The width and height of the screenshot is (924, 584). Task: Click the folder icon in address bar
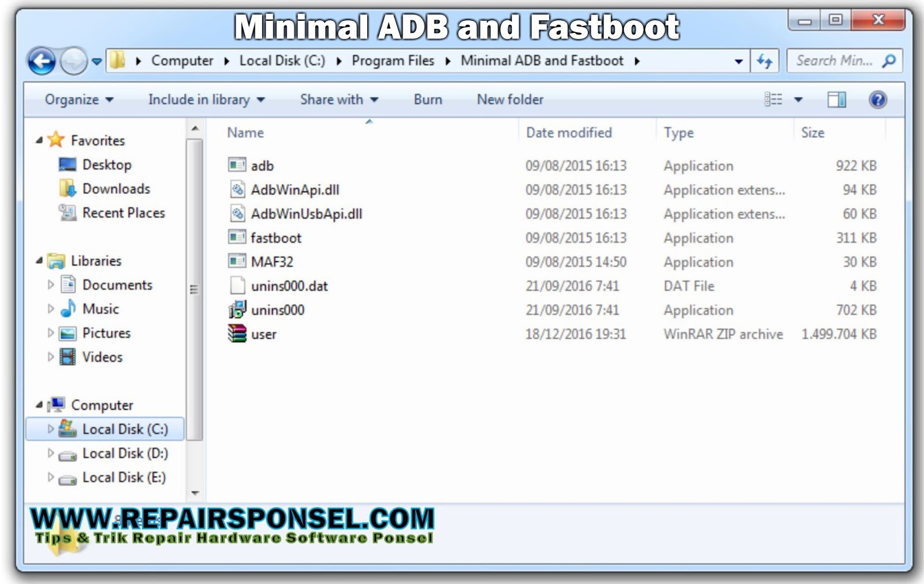pyautogui.click(x=117, y=60)
